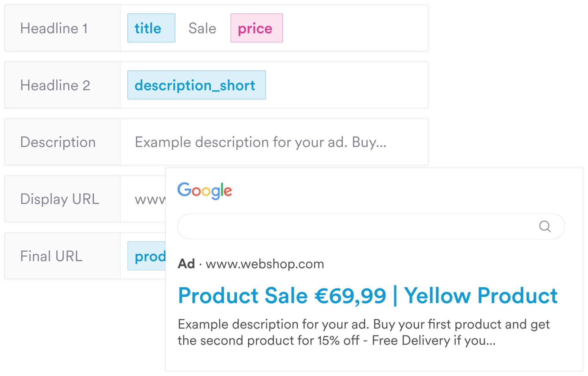Click the Google logo

point(205,191)
